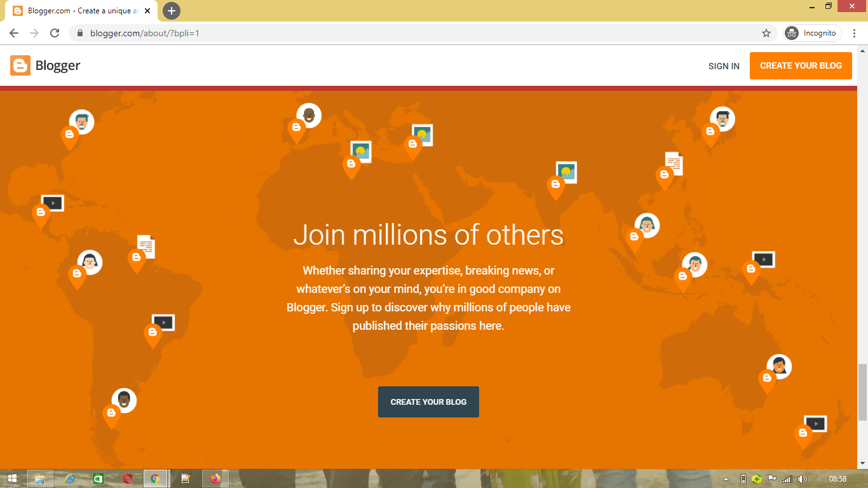Launch Internet Explorer from the taskbar
Image resolution: width=868 pixels, height=488 pixels.
[x=69, y=478]
